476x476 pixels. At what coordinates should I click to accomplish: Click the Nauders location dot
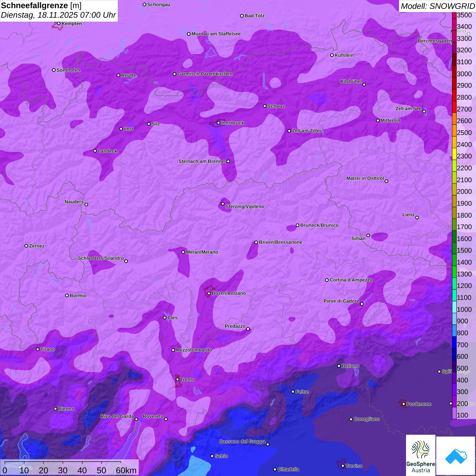(86, 205)
